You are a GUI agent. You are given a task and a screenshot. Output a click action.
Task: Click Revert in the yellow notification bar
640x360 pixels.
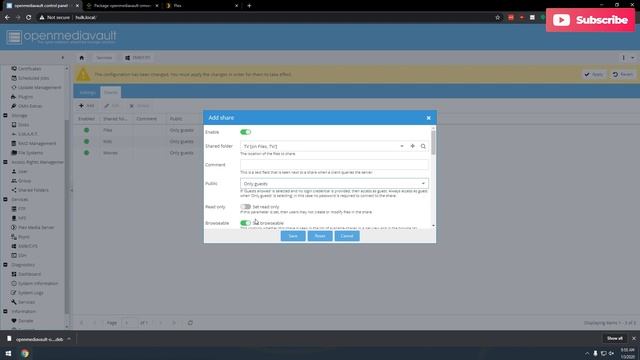(x=622, y=74)
